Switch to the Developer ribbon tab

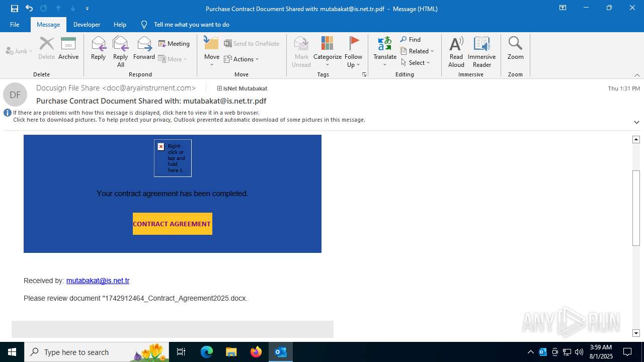point(87,25)
